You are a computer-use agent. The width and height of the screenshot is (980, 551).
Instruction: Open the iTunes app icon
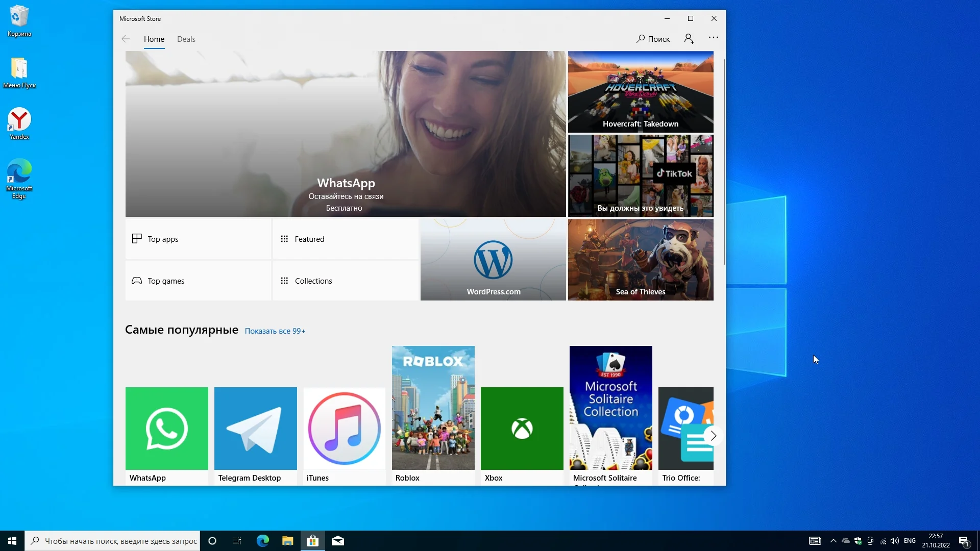[x=344, y=428]
